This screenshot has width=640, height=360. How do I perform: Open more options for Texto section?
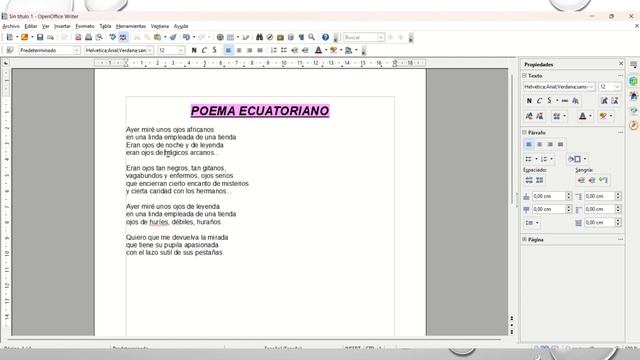[620, 76]
